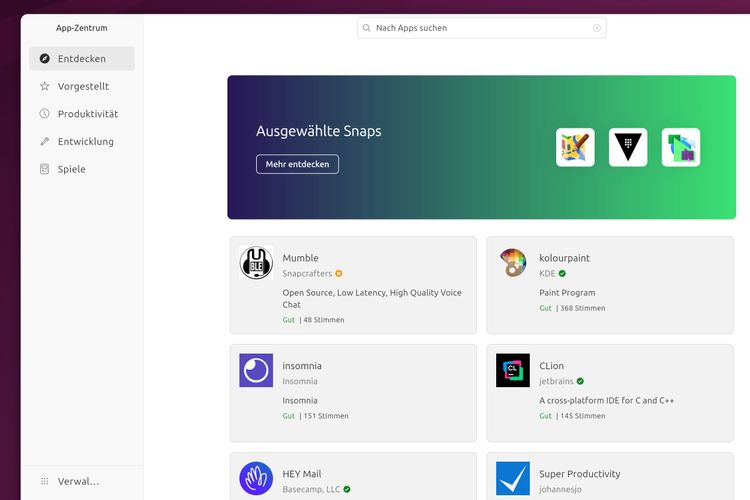Open the third featured snap in banner

point(681,147)
